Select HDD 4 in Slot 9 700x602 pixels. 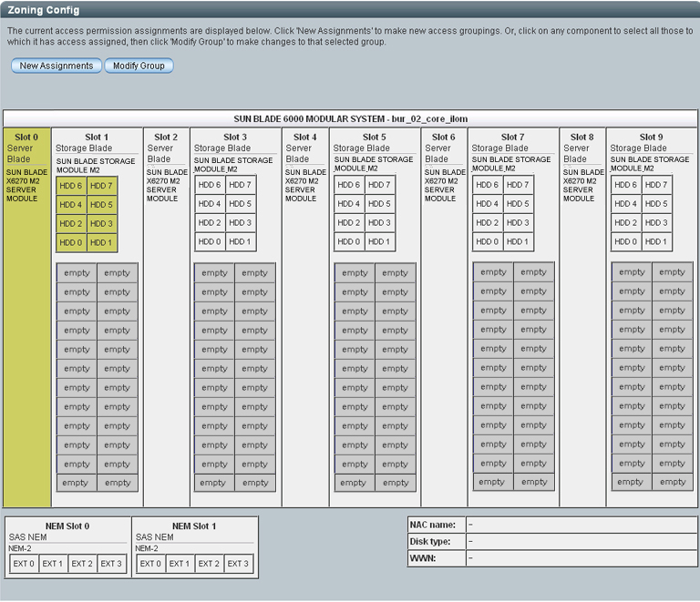[626, 204]
